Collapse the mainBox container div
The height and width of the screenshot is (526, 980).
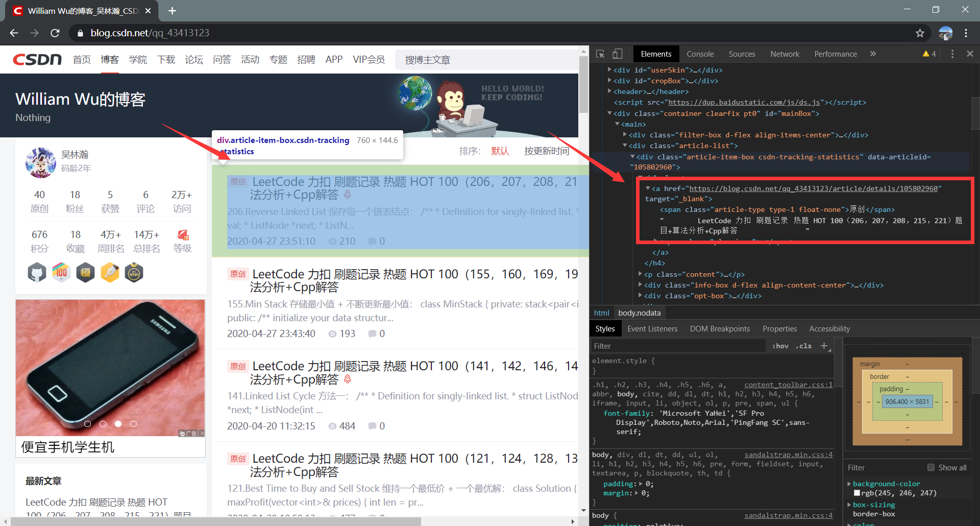click(609, 113)
